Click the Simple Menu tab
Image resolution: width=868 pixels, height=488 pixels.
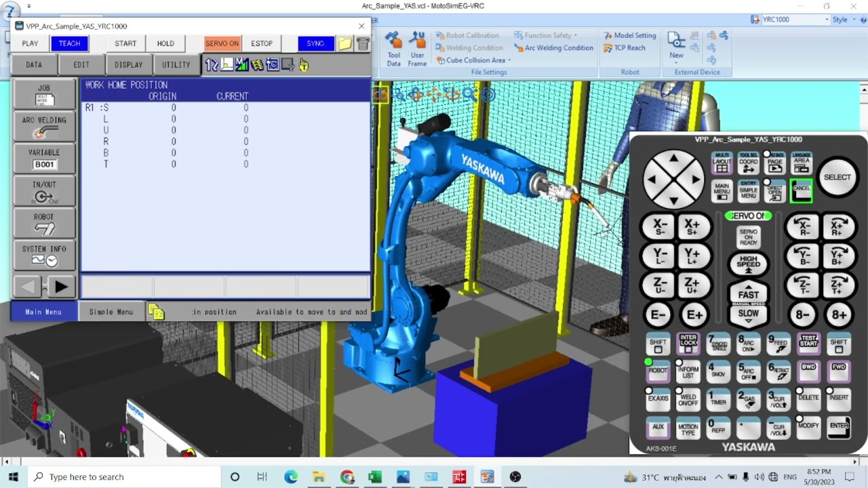coord(111,312)
